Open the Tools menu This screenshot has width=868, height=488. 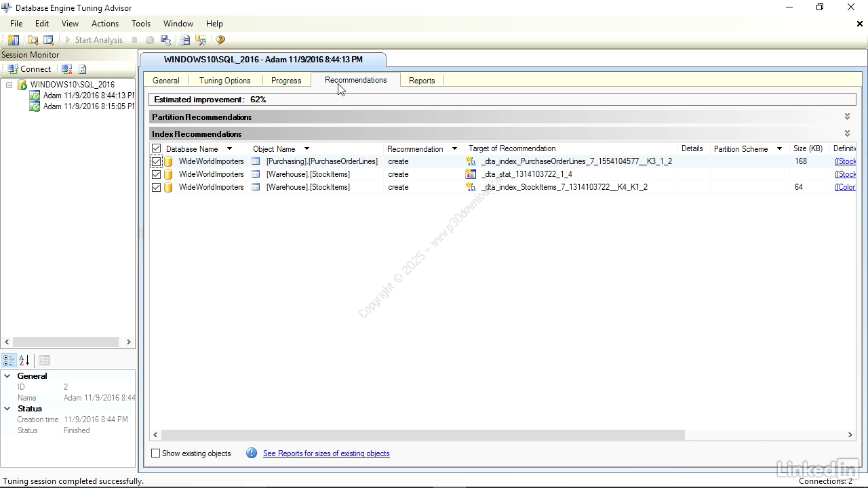click(141, 24)
